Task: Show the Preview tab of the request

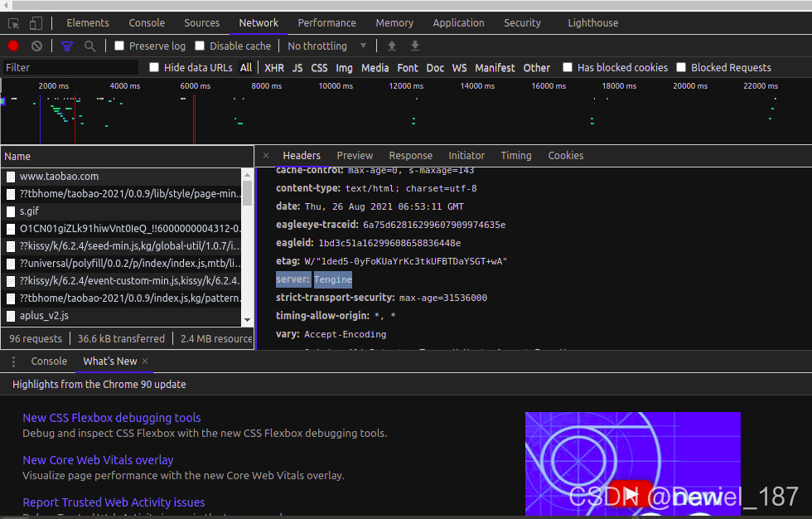Action: point(355,155)
